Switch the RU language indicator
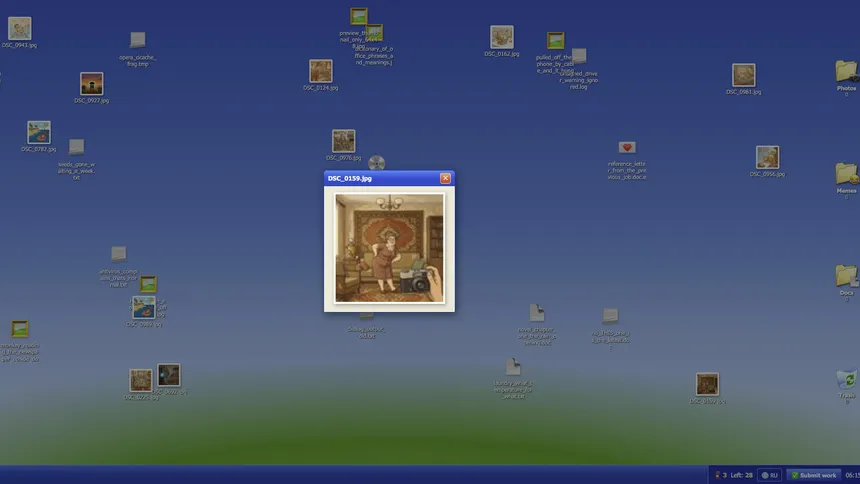The width and height of the screenshot is (860, 484). click(x=770, y=475)
